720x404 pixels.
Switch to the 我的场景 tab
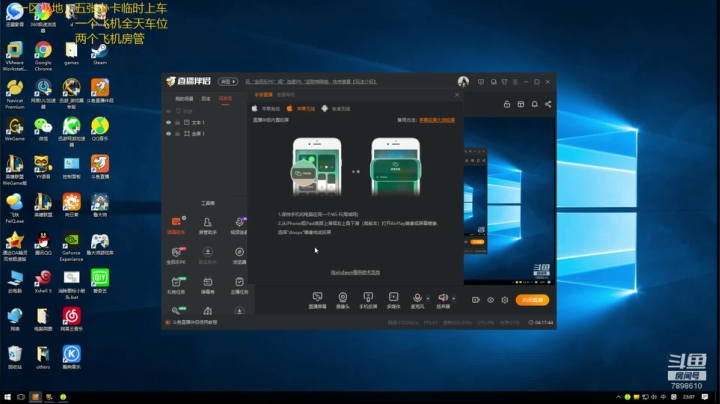pyautogui.click(x=184, y=99)
